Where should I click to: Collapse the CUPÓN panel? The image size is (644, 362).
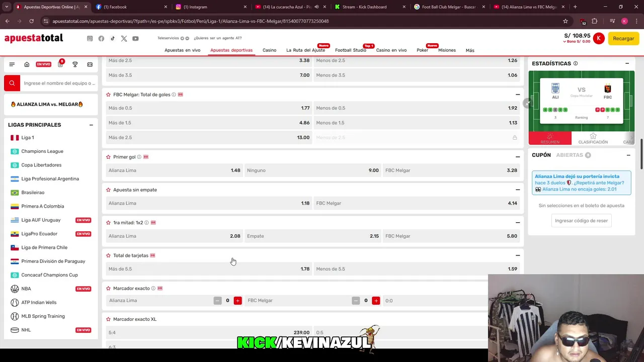tap(628, 155)
